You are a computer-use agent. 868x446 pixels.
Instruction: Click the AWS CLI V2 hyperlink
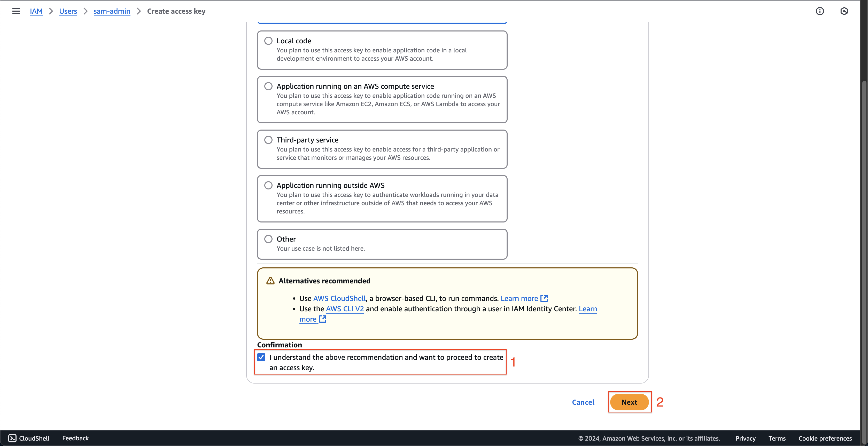tap(344, 309)
